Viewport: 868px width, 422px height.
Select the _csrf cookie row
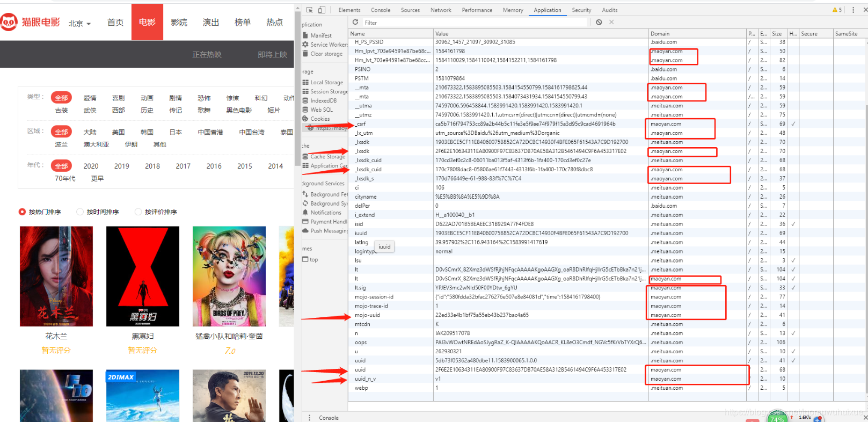coord(608,124)
